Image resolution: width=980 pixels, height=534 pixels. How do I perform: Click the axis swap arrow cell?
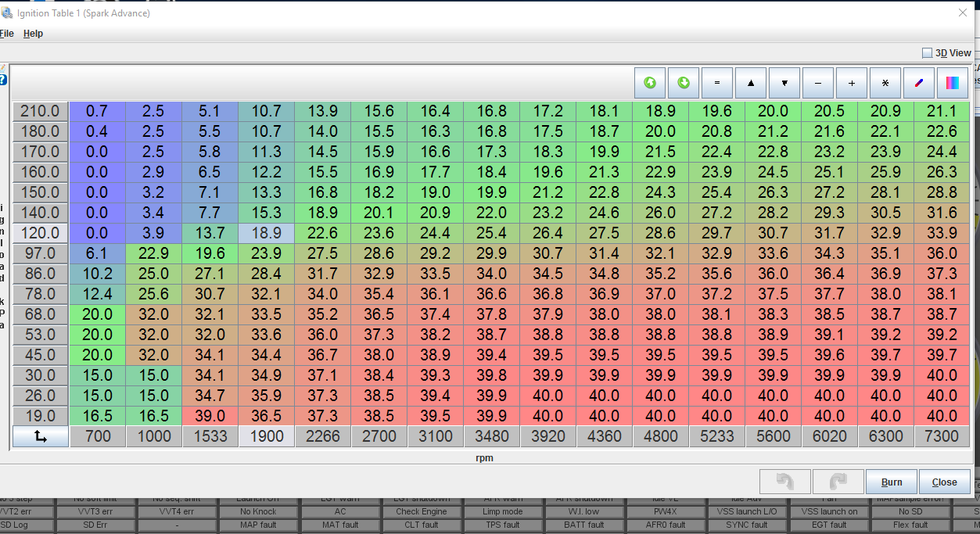pyautogui.click(x=41, y=437)
